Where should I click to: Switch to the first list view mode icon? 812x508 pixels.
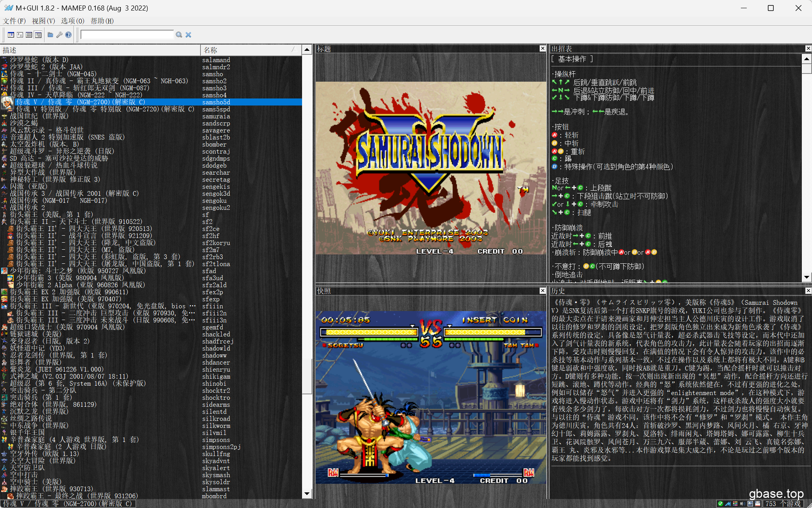tap(11, 35)
